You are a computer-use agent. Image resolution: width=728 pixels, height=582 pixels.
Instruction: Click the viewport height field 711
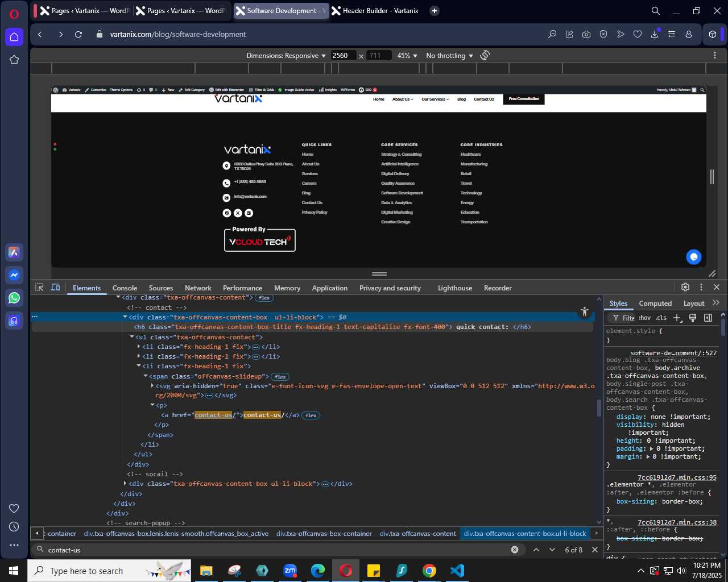click(379, 56)
